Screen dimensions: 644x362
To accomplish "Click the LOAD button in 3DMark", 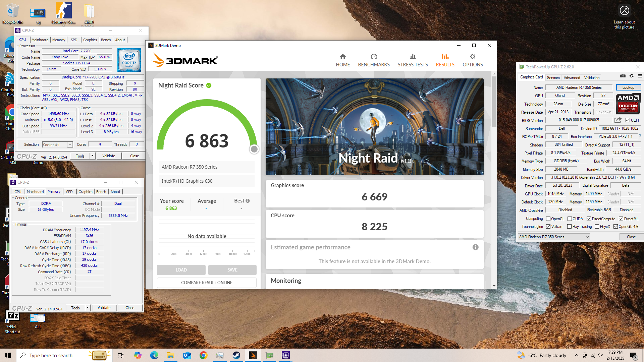I will click(x=181, y=270).
